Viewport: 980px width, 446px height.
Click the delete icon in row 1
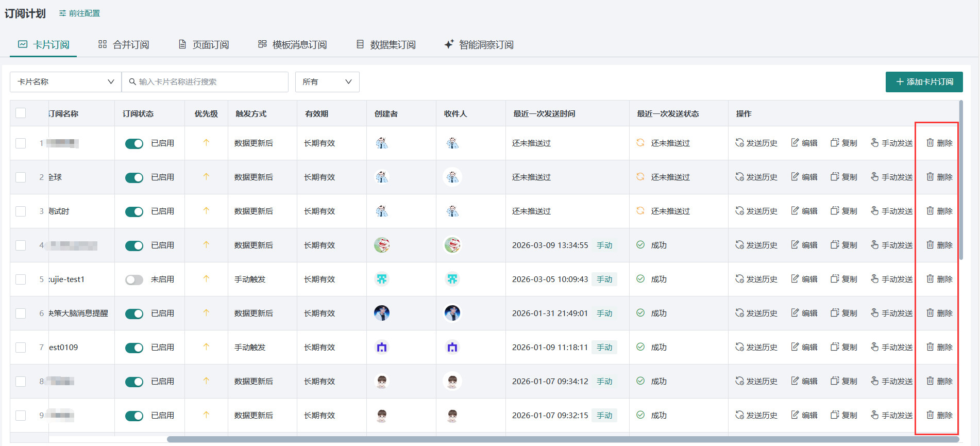click(930, 143)
